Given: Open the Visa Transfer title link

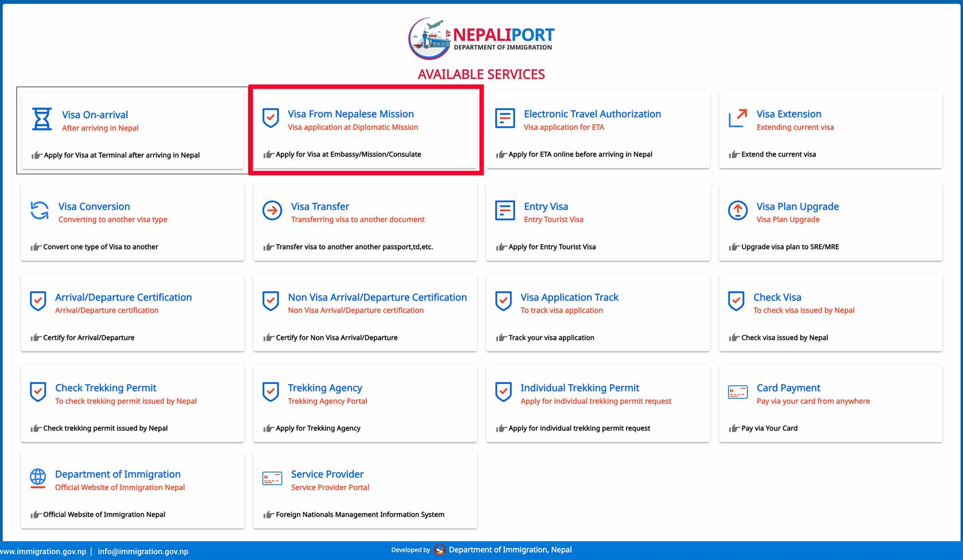Looking at the screenshot, I should (320, 206).
